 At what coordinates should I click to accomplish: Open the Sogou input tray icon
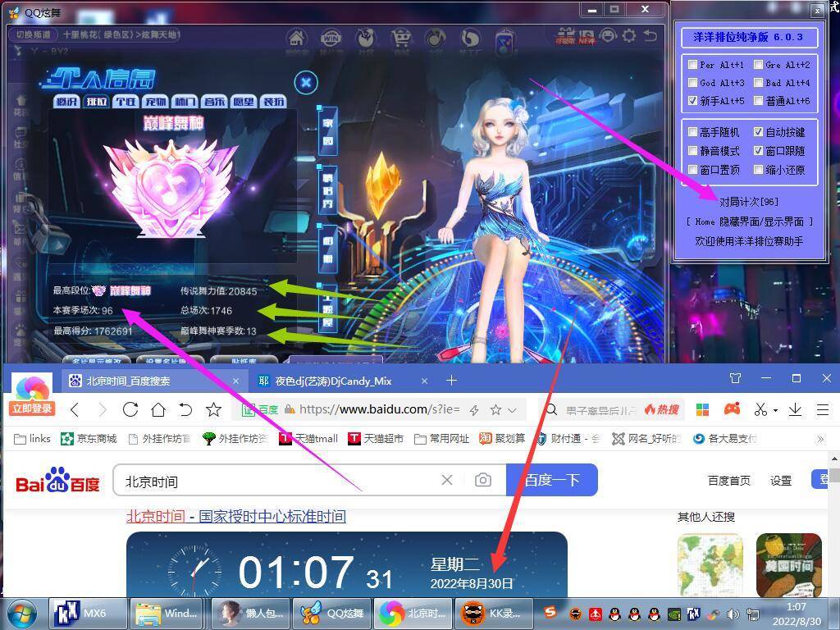click(550, 612)
